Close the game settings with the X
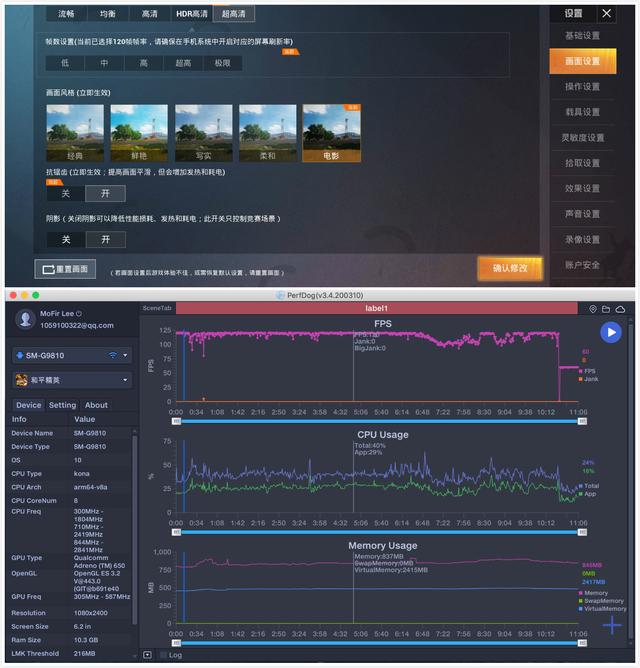Screen dimensions: 640x668 click(606, 14)
